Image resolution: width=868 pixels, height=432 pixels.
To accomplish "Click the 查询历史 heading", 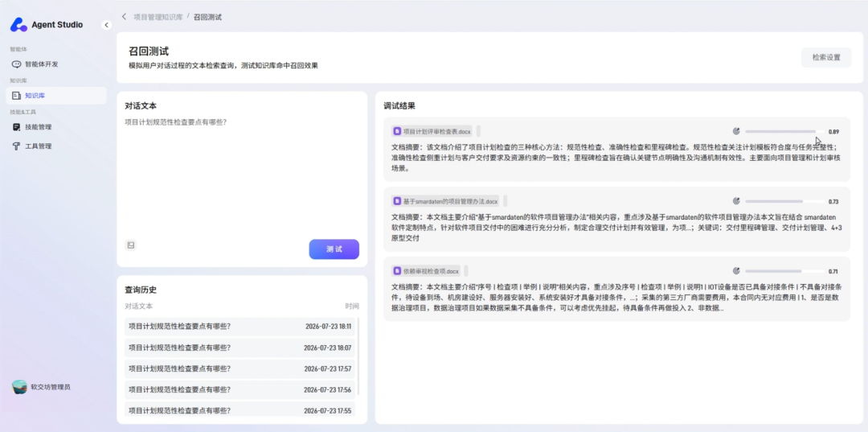I will point(141,290).
